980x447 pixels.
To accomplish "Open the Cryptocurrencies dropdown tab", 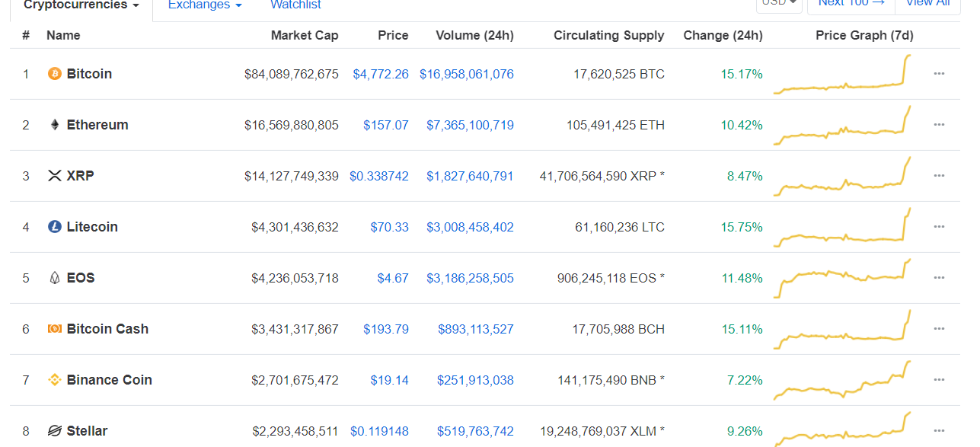I will tap(81, 5).
